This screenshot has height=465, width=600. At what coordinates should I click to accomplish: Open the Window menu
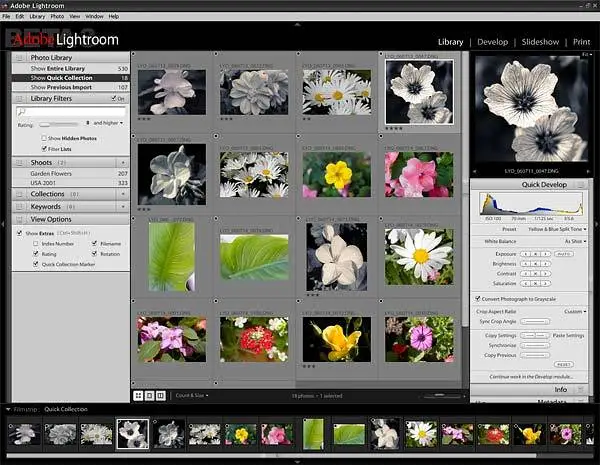[94, 16]
